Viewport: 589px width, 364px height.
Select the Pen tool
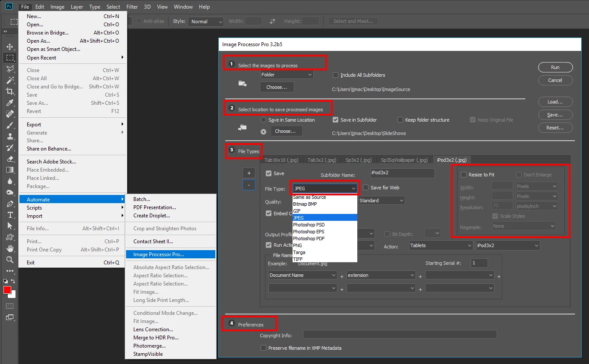(9, 204)
